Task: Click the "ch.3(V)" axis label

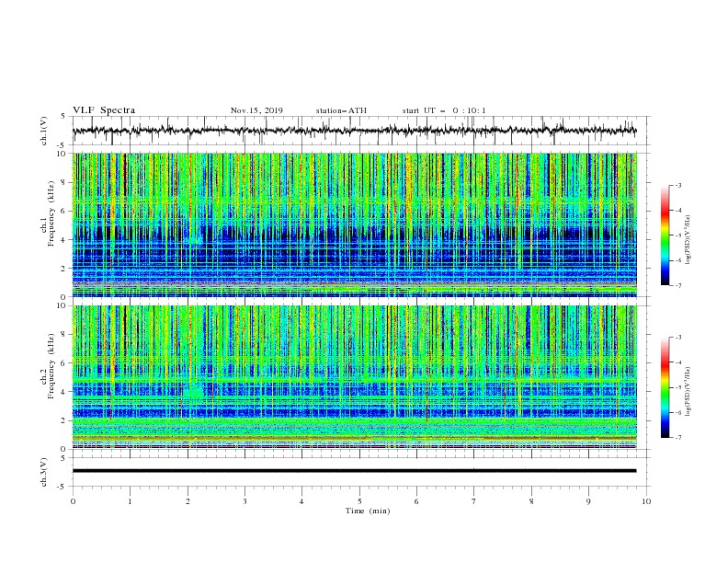Action: pyautogui.click(x=44, y=472)
